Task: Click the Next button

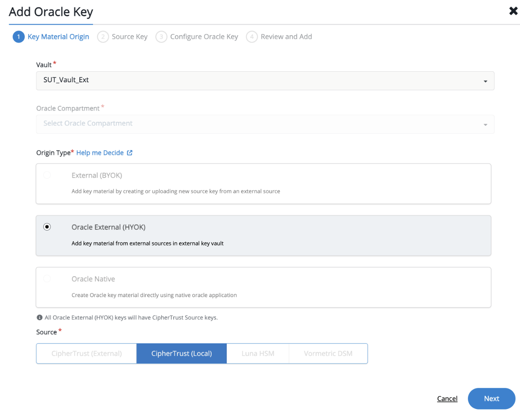Action: click(x=491, y=398)
